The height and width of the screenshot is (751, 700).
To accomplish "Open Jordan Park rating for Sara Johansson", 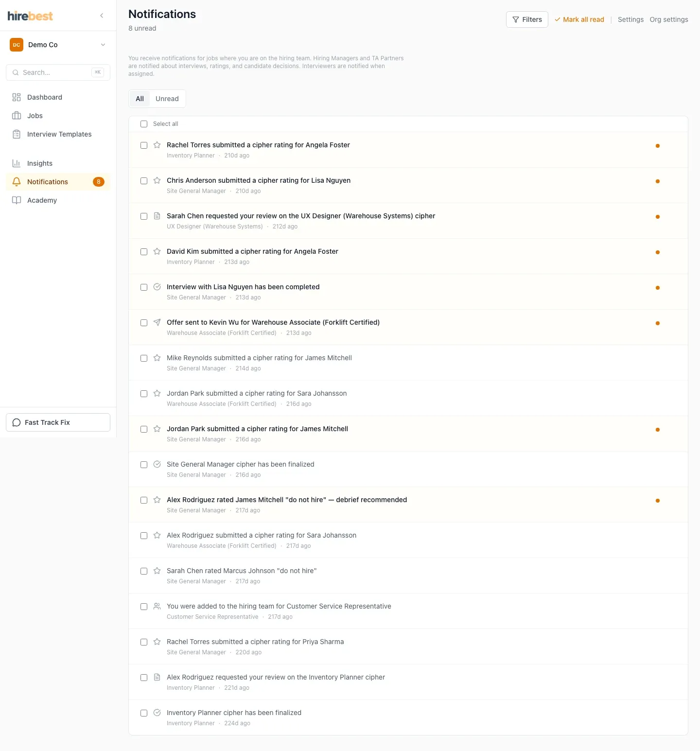I will click(408, 398).
